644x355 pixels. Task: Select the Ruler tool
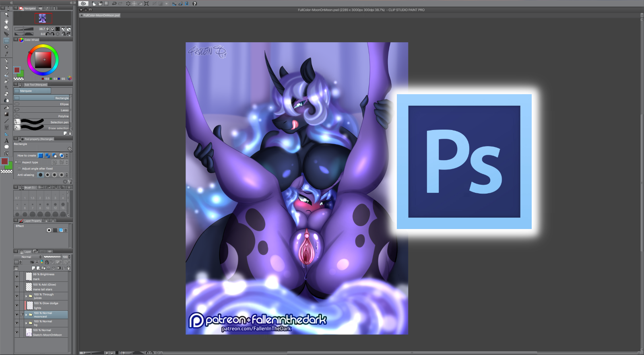(6, 134)
